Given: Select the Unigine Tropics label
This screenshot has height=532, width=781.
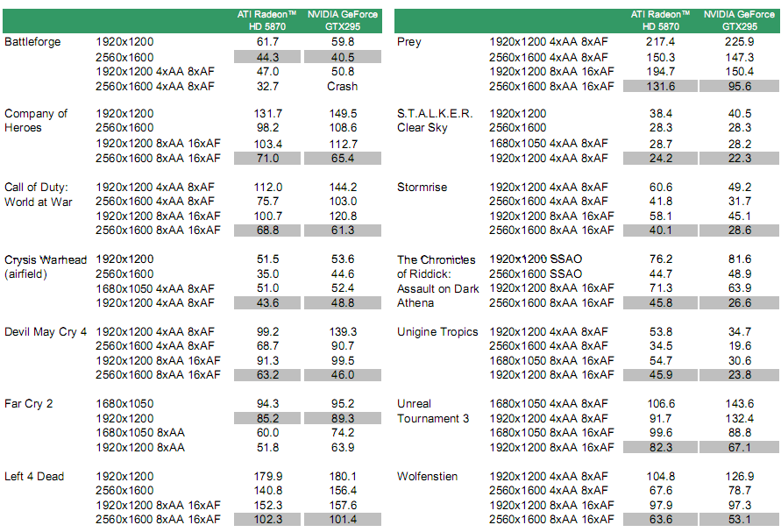Looking at the screenshot, I should (x=437, y=332).
